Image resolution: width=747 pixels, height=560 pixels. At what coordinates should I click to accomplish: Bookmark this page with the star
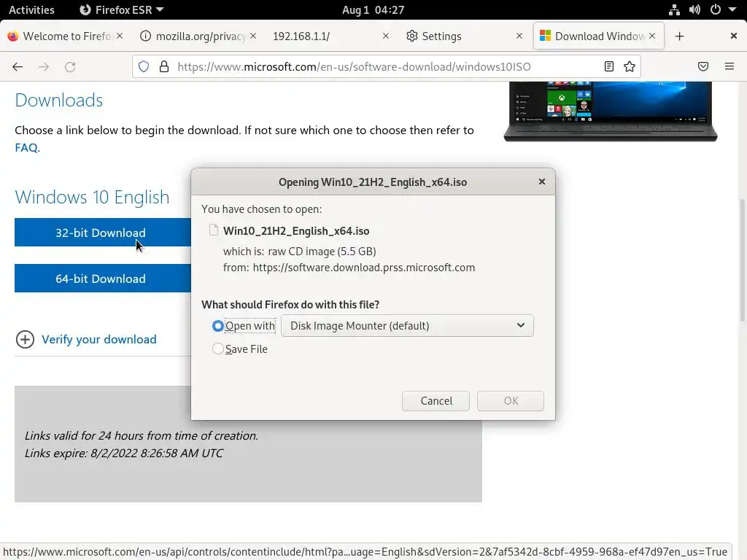[x=630, y=66]
